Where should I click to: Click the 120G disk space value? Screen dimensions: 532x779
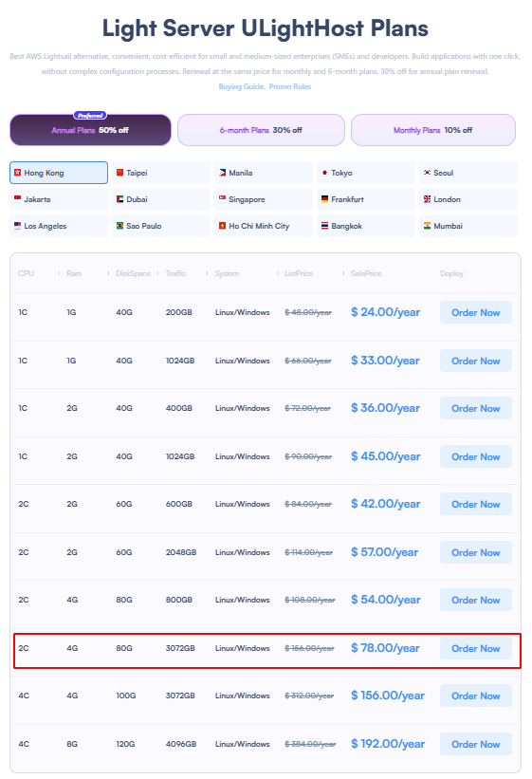tap(126, 744)
